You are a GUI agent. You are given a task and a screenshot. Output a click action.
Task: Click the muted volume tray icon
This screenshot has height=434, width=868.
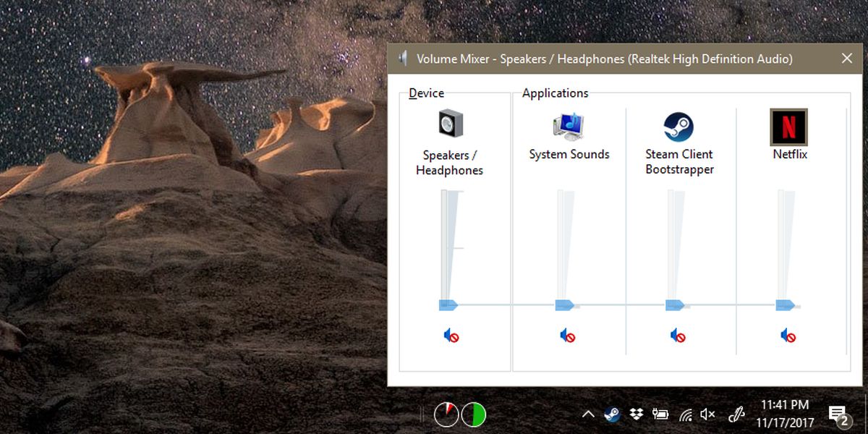pos(708,414)
